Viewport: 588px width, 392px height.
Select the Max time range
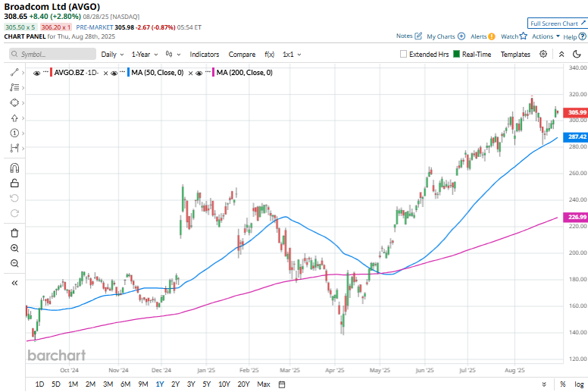(264, 384)
